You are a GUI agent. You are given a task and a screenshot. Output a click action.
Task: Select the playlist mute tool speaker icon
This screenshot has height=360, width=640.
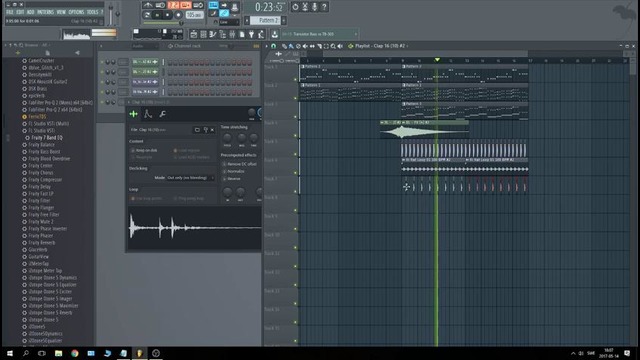click(x=305, y=46)
